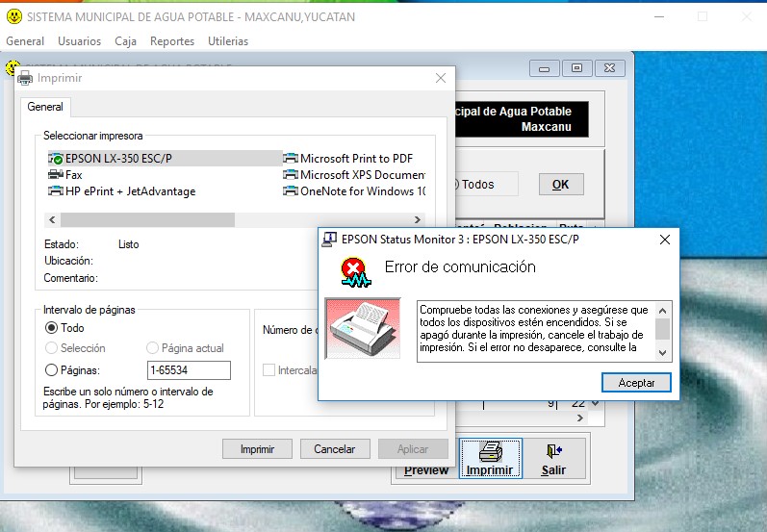Click the OK button in background window

click(x=561, y=185)
